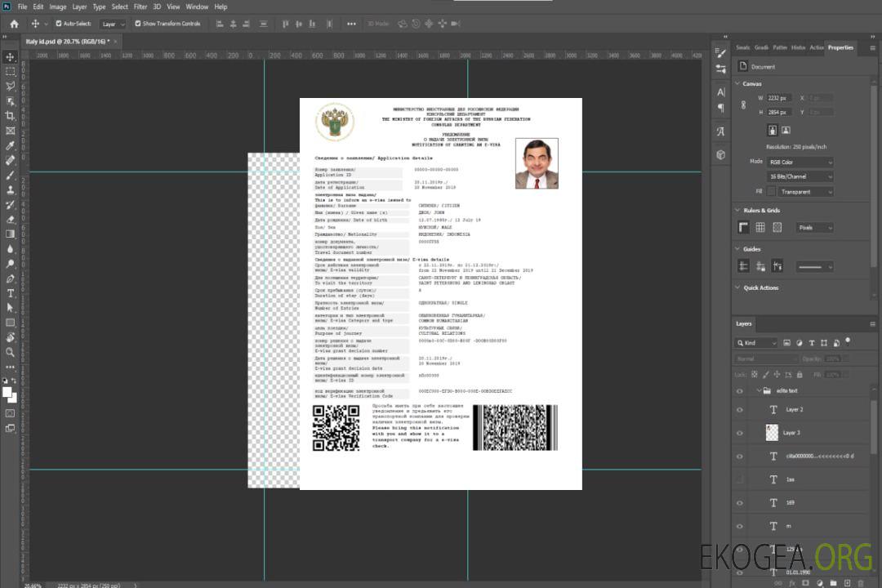Image resolution: width=882 pixels, height=588 pixels.
Task: Open the Character panel icon
Action: point(721,92)
